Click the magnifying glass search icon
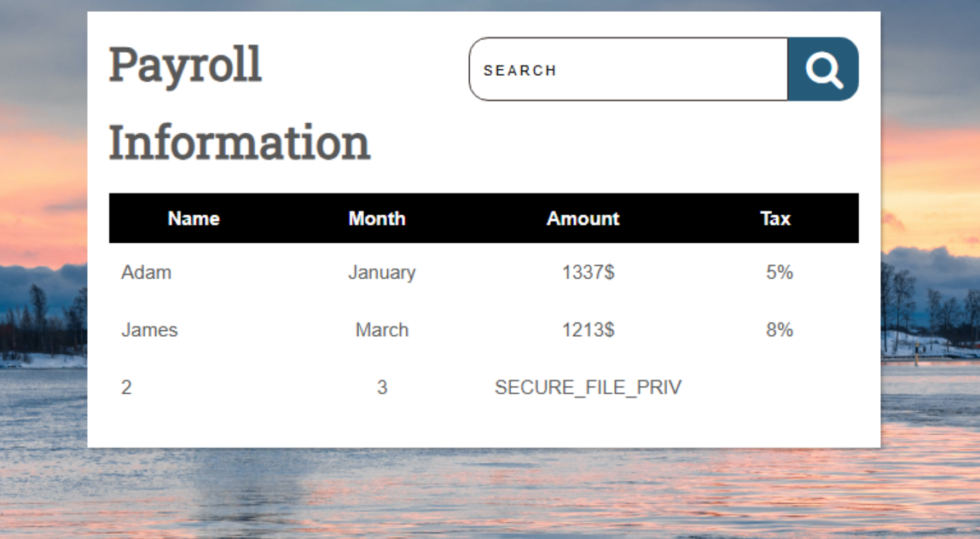980x539 pixels. [x=823, y=69]
